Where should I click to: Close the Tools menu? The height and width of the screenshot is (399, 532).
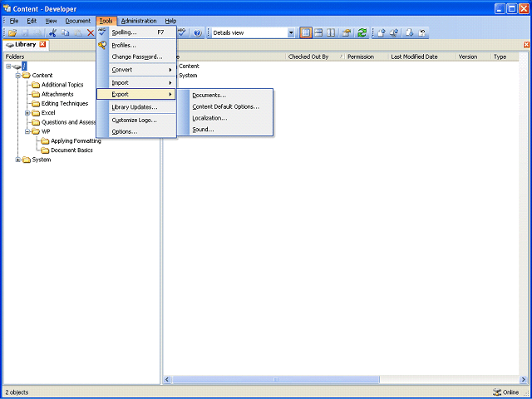106,21
